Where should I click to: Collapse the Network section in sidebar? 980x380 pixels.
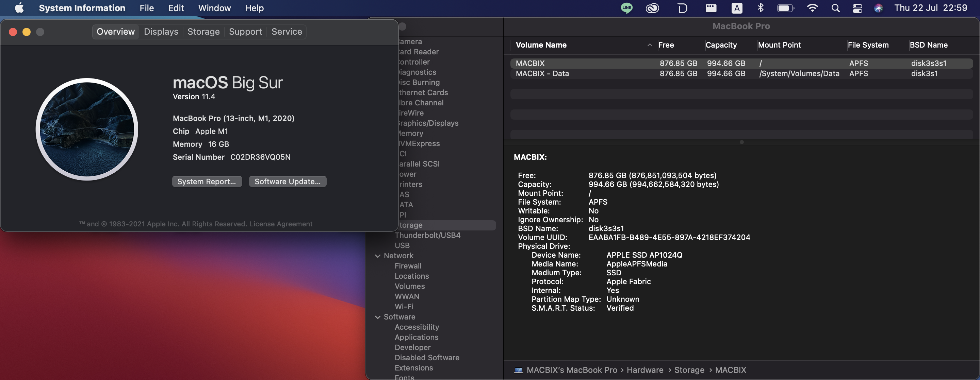377,256
